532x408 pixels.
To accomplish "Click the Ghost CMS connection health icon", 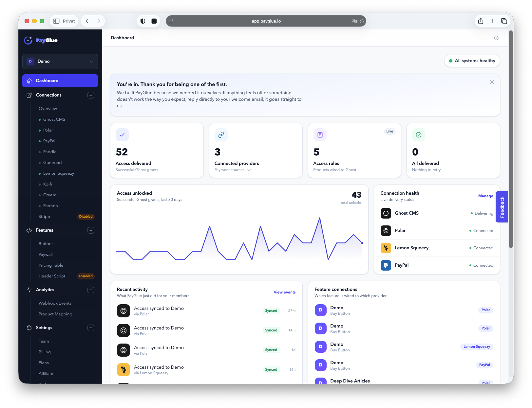I will 386,213.
